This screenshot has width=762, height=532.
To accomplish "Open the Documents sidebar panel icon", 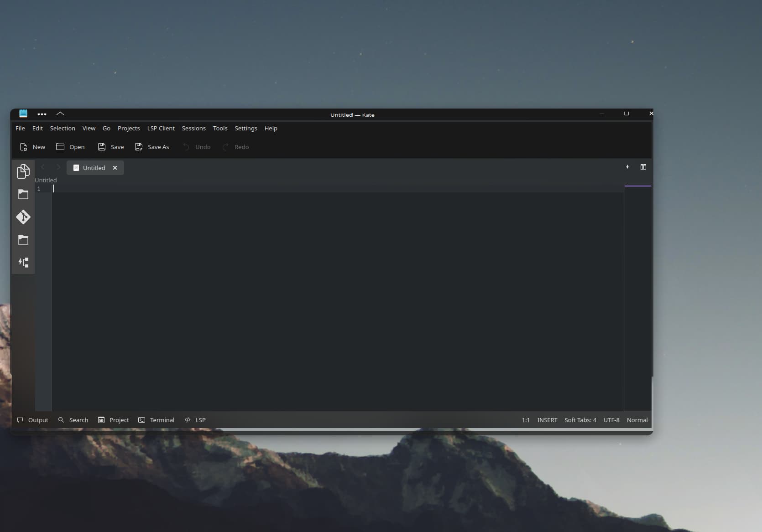I will pyautogui.click(x=23, y=171).
